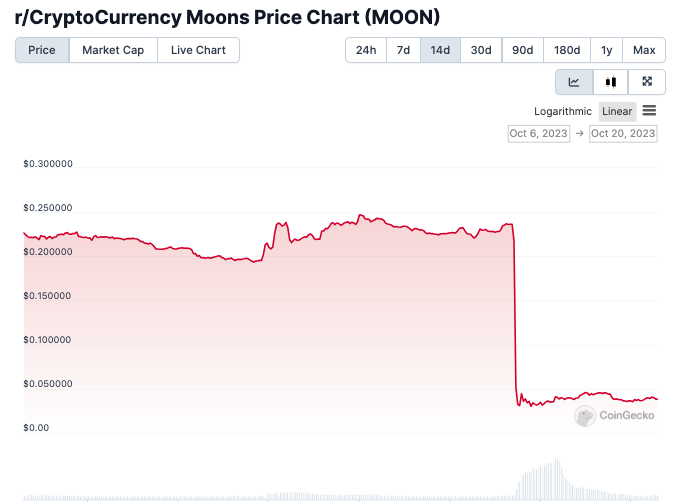Open the Oct 20, 2023 end date picker
Screen dimensions: 688x502
tap(623, 133)
